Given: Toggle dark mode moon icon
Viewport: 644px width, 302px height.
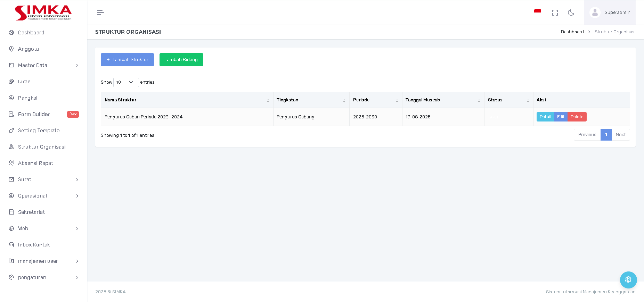Looking at the screenshot, I should click(571, 12).
